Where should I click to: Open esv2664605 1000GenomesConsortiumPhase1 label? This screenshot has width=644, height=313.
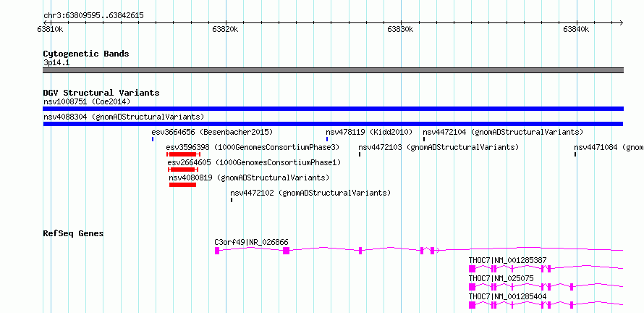point(254,162)
